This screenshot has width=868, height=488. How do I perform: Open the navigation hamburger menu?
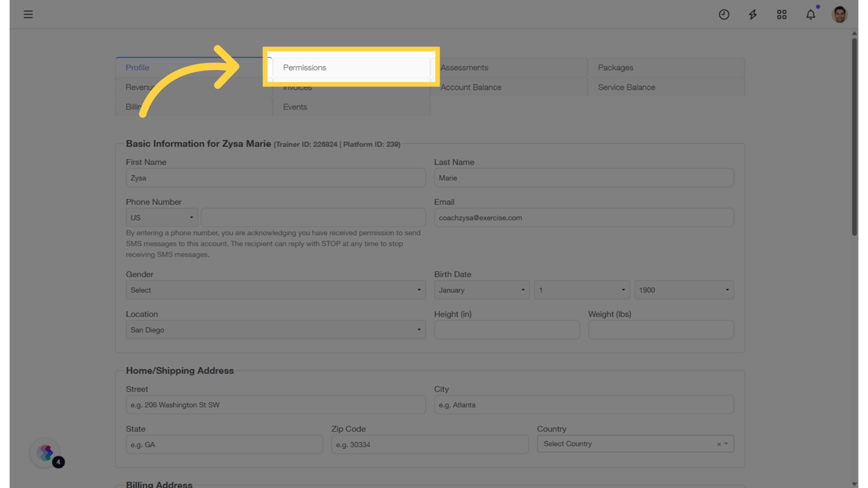[x=28, y=14]
